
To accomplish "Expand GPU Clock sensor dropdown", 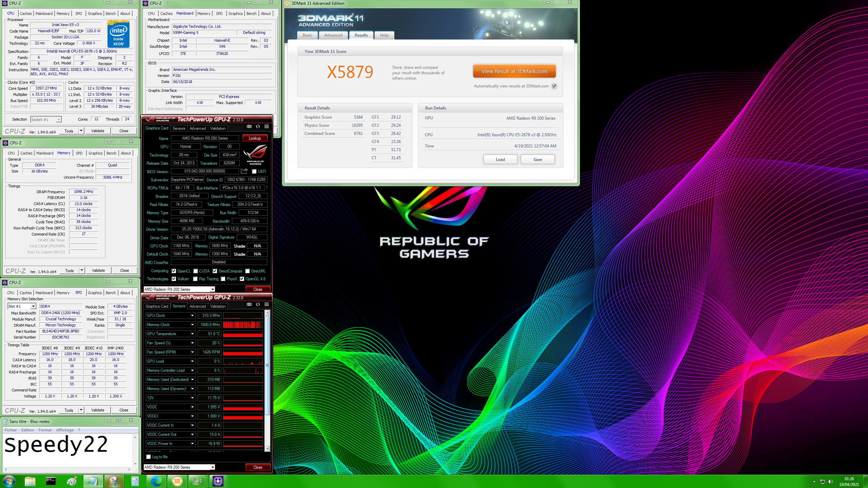I will click(192, 316).
